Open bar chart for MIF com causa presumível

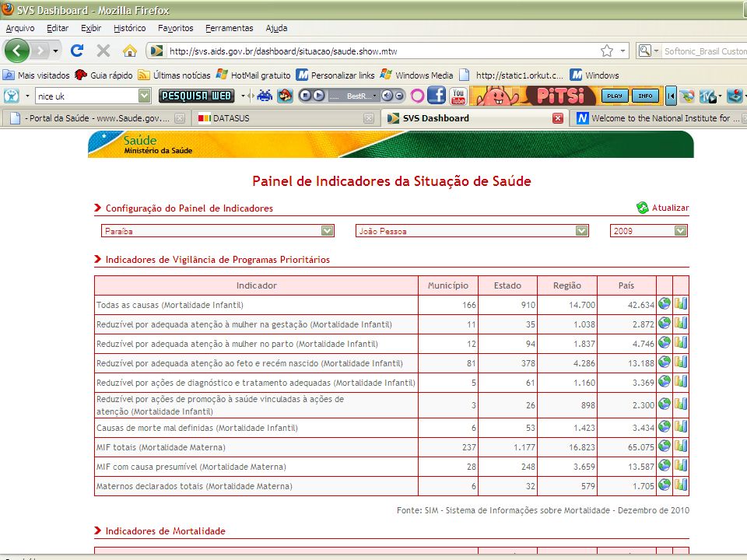pos(681,465)
